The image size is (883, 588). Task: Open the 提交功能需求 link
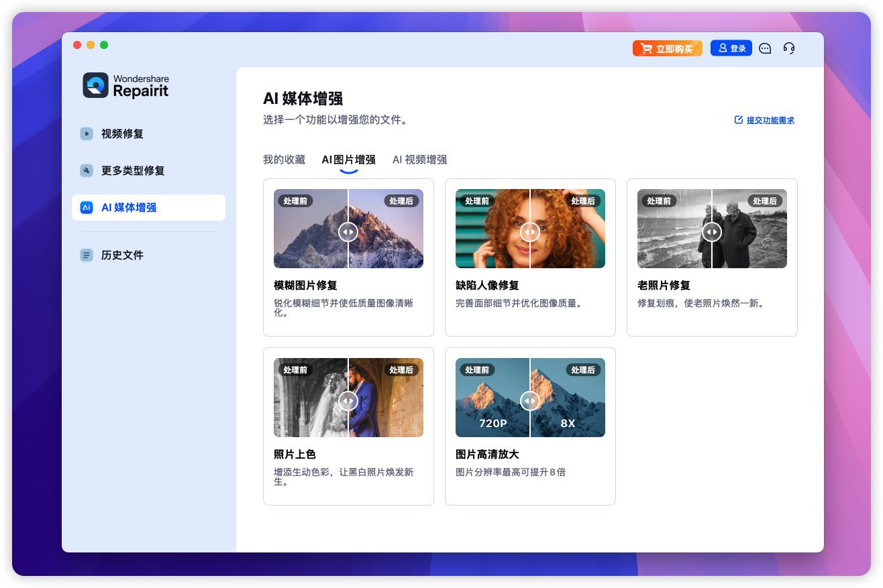click(765, 120)
